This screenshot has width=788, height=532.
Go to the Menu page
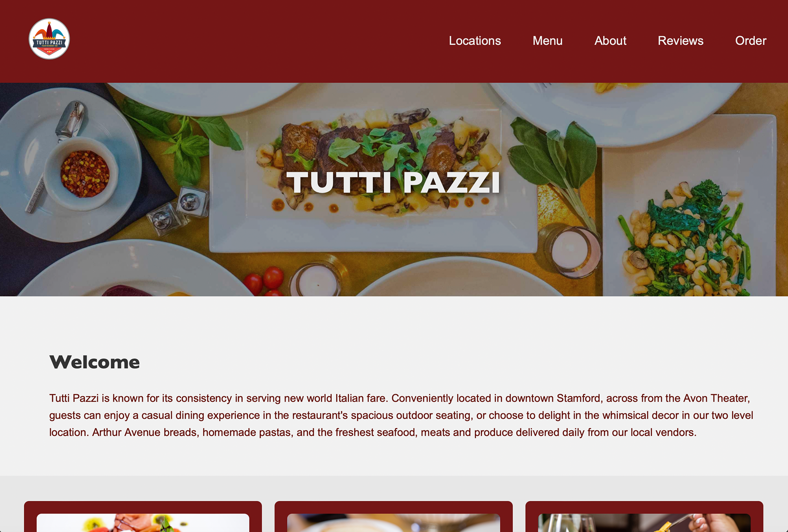coord(547,41)
